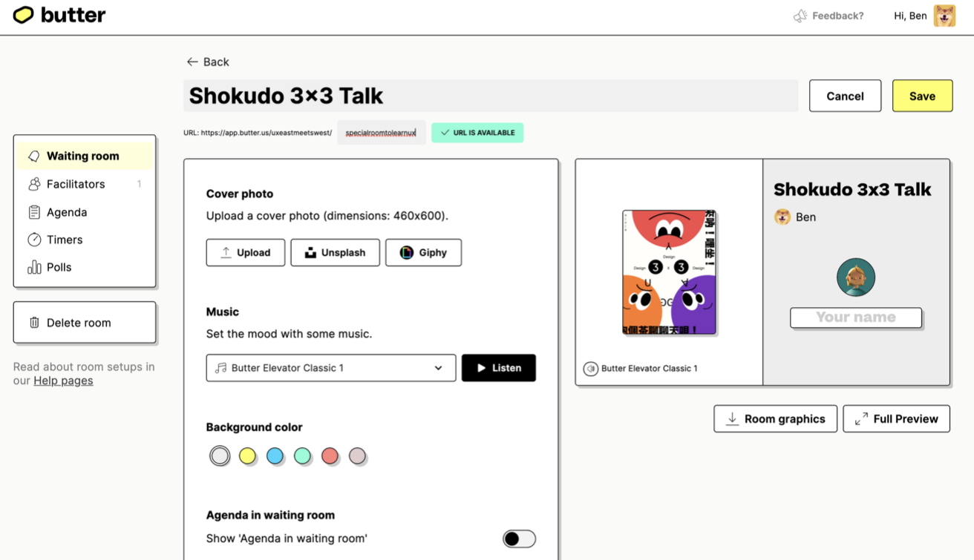Click the Waiting room bell icon
This screenshot has width=974, height=560.
click(x=33, y=156)
